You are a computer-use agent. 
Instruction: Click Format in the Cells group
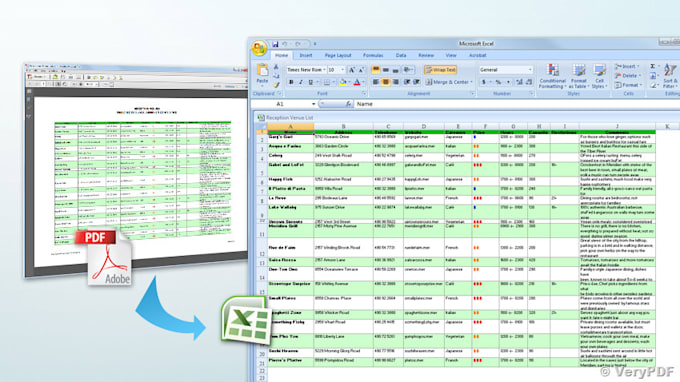point(628,85)
